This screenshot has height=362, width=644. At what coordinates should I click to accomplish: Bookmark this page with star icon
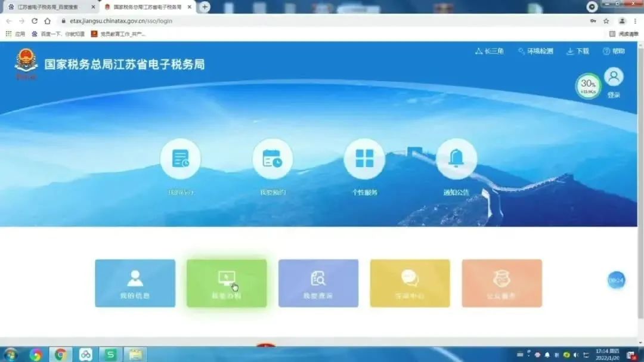click(x=606, y=21)
